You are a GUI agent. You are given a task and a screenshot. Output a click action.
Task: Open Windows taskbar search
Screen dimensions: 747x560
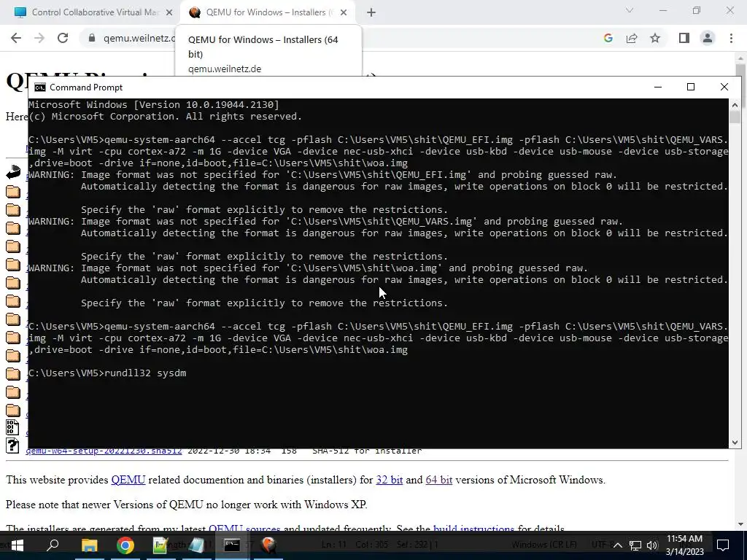[53, 545]
